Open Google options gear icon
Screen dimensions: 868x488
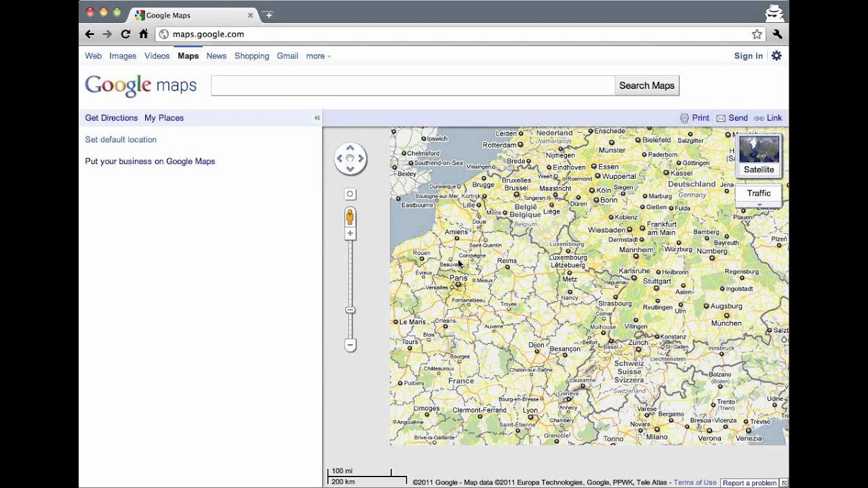point(776,56)
